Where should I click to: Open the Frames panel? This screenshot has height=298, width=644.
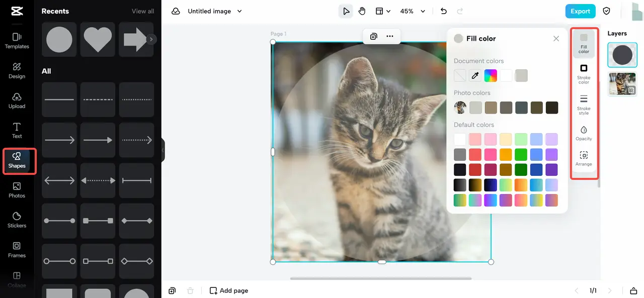click(x=17, y=249)
